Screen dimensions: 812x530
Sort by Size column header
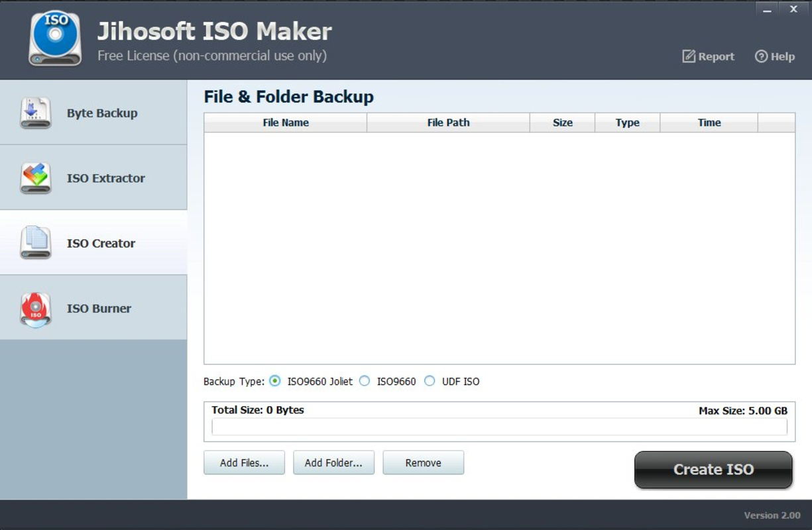[x=562, y=123]
